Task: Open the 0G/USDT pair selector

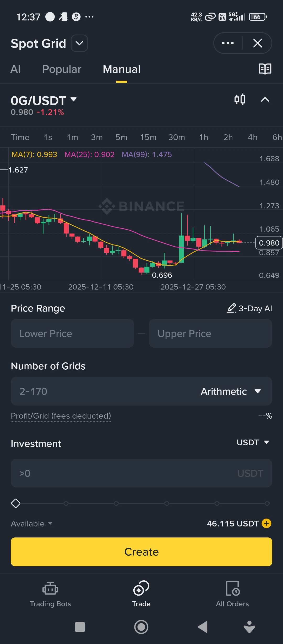Action: (x=44, y=101)
